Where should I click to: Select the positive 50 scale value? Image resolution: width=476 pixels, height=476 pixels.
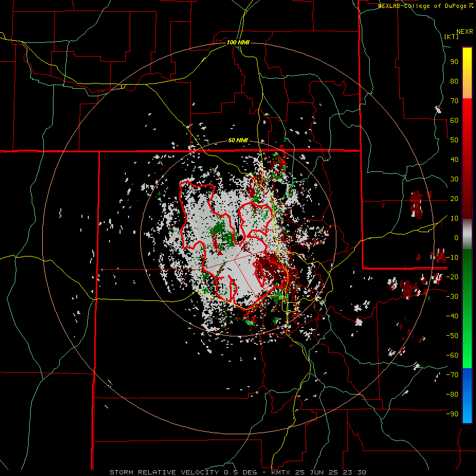[x=454, y=140]
